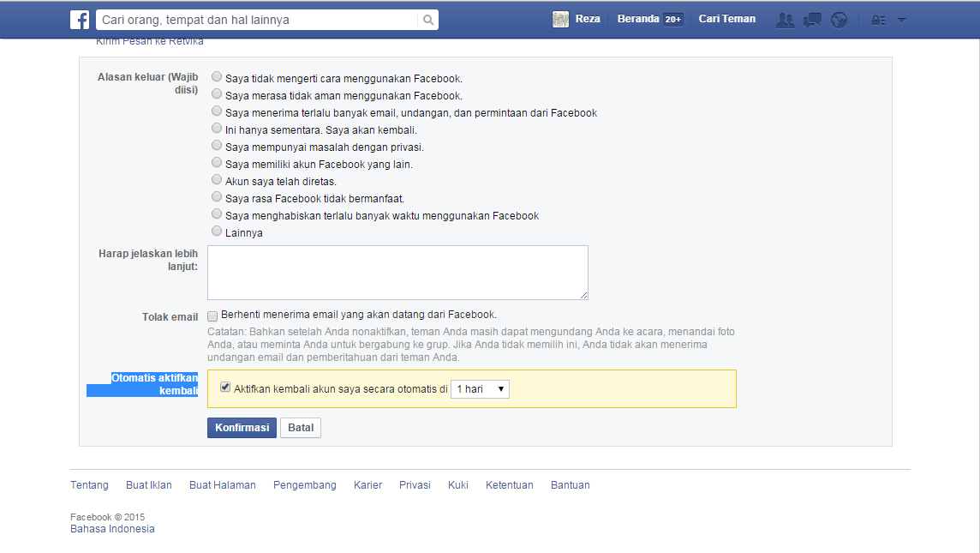This screenshot has width=980, height=553.
Task: Select 'Akun saya telah diretas'
Action: [x=216, y=179]
